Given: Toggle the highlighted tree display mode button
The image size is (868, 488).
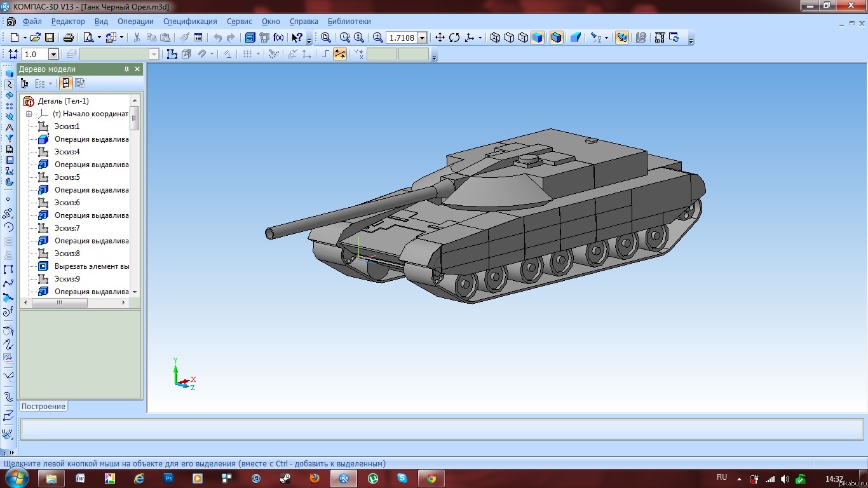Looking at the screenshot, I should 66,83.
